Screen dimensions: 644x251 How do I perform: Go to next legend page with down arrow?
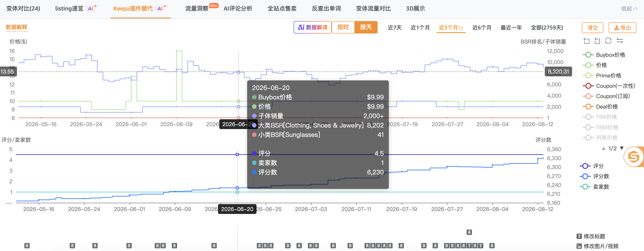click(622, 148)
